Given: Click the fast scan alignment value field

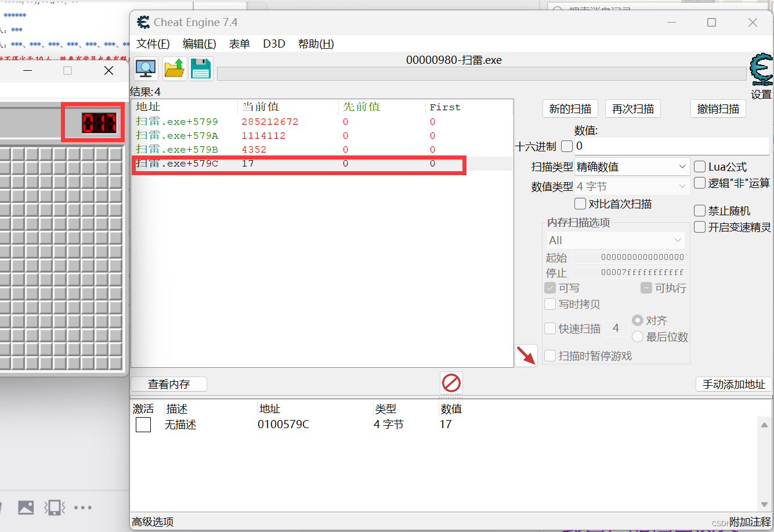Looking at the screenshot, I should (x=616, y=328).
